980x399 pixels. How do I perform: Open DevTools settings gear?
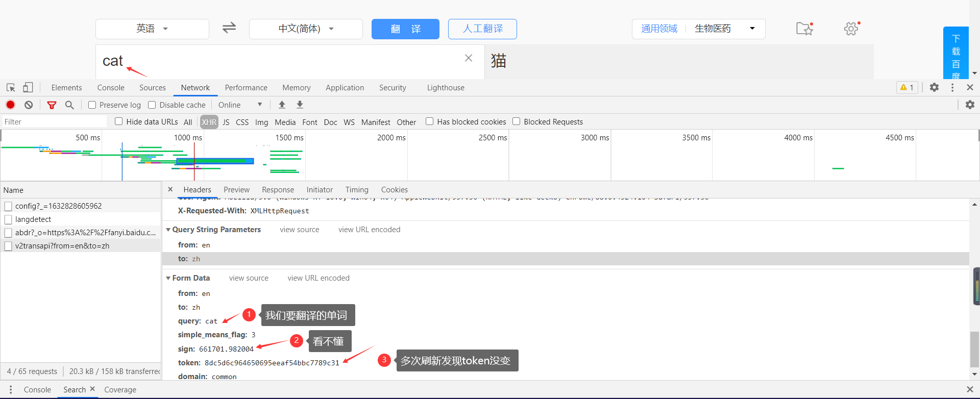click(934, 87)
